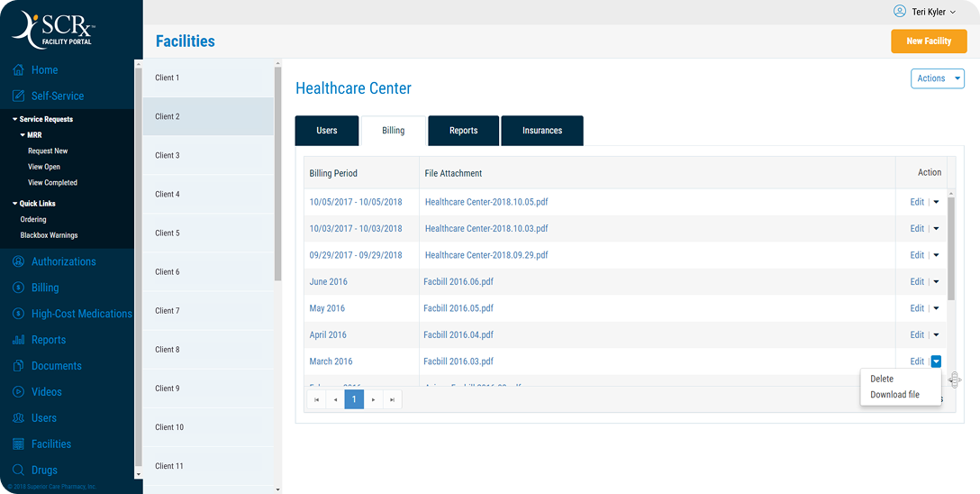Open the Actions dropdown
Screen dimensions: 980x494
938,78
